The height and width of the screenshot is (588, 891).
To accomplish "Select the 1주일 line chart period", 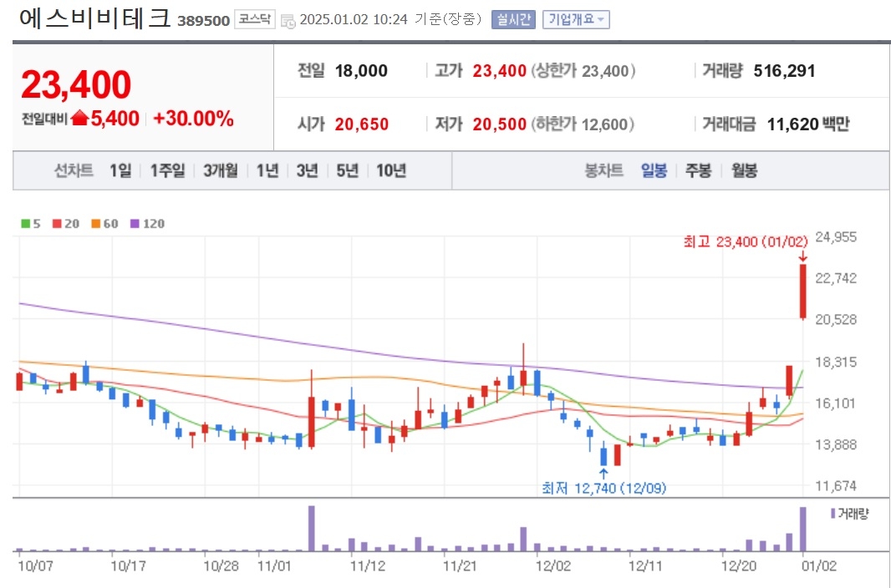I will point(168,170).
